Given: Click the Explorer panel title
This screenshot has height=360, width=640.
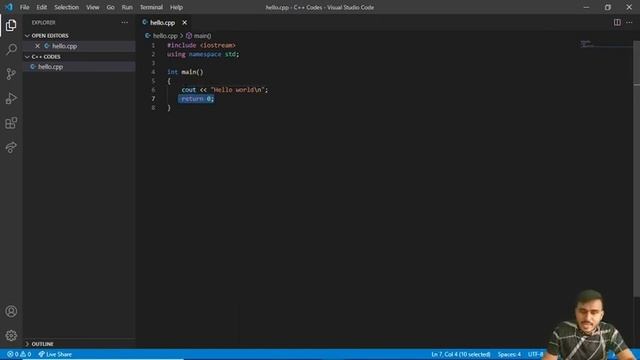Looking at the screenshot, I should 43,22.
